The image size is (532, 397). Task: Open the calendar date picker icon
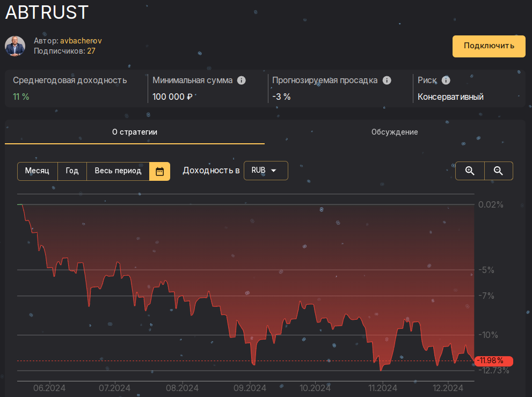click(x=160, y=171)
